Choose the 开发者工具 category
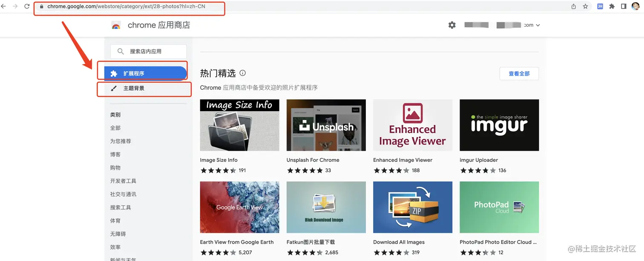The width and height of the screenshot is (644, 261). coord(123,181)
